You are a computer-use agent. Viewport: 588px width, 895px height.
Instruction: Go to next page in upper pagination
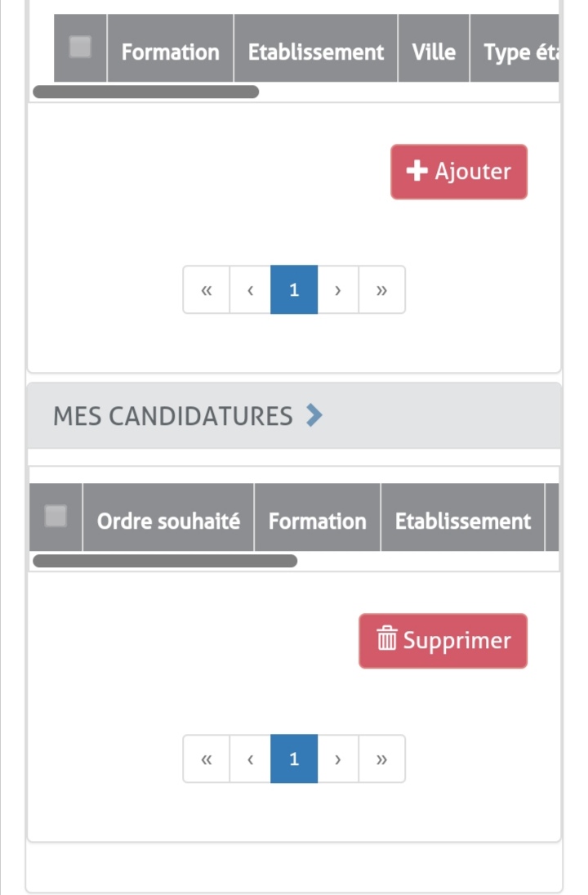pyautogui.click(x=338, y=290)
